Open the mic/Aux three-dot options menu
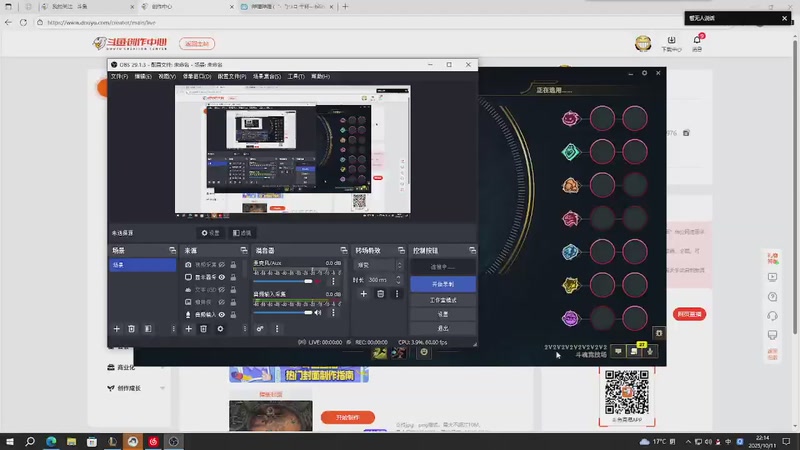Screen dimensions: 800x450 [333, 281]
